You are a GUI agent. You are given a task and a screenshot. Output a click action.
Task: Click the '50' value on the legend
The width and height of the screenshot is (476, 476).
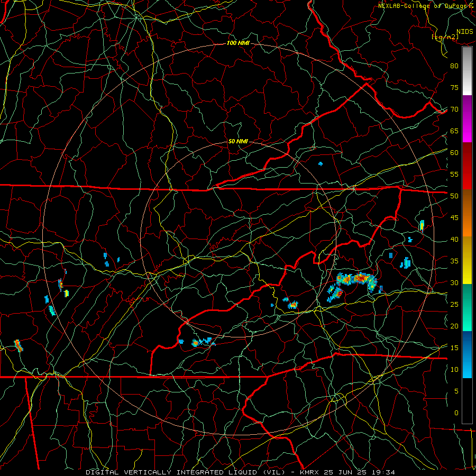coord(454,196)
